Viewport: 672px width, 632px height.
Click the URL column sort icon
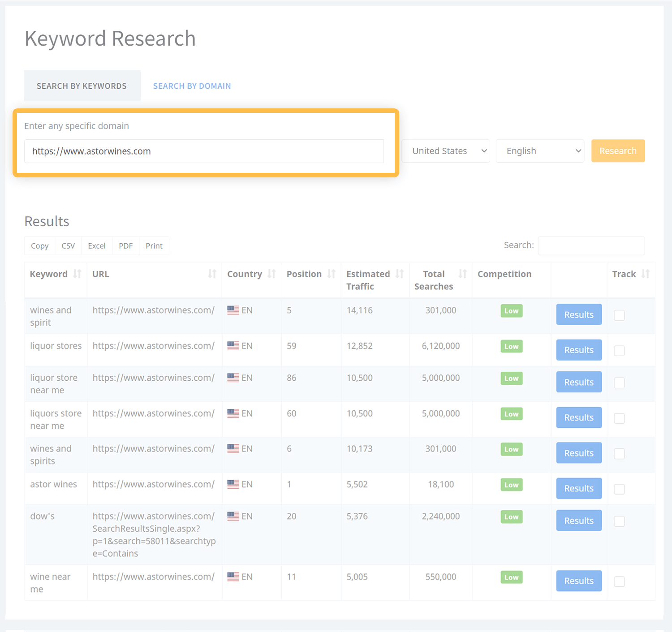click(212, 274)
